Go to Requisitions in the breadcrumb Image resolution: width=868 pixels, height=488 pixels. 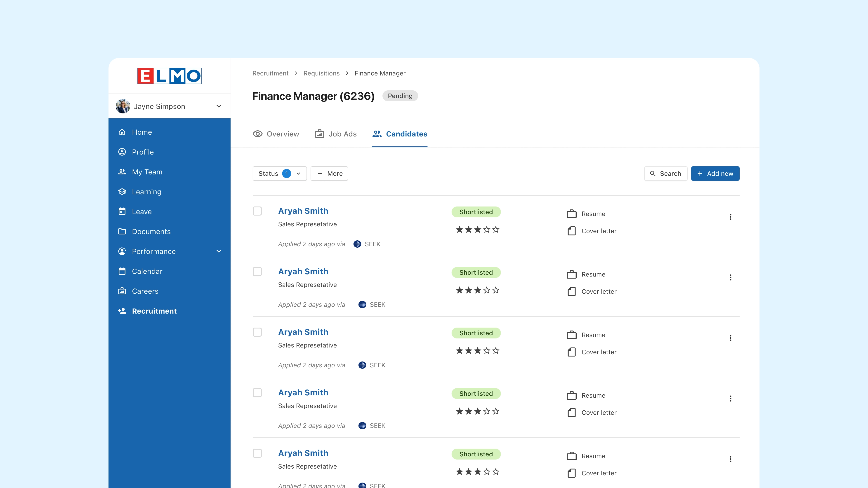tap(321, 73)
